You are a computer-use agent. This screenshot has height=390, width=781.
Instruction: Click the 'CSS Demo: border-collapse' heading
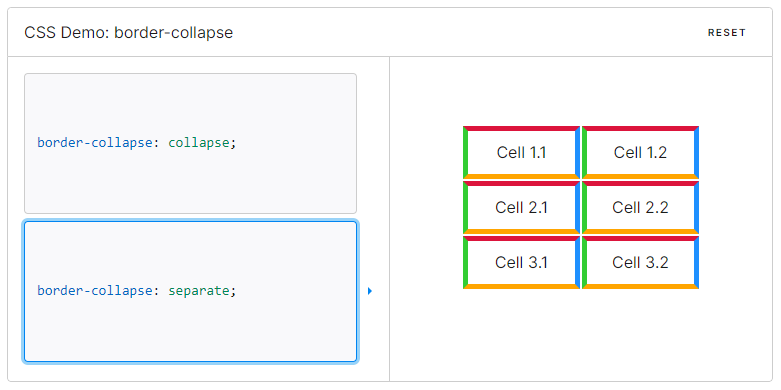129,33
